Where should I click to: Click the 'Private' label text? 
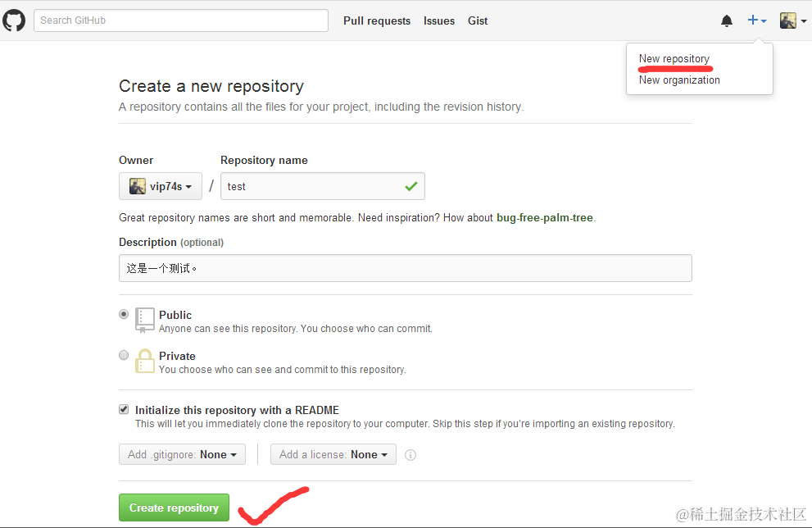[177, 356]
